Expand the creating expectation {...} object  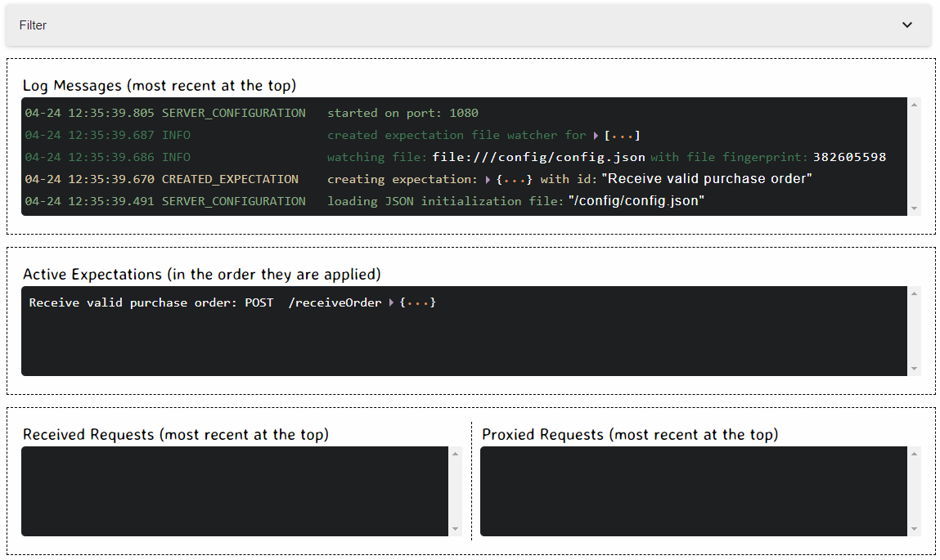pyautogui.click(x=509, y=179)
